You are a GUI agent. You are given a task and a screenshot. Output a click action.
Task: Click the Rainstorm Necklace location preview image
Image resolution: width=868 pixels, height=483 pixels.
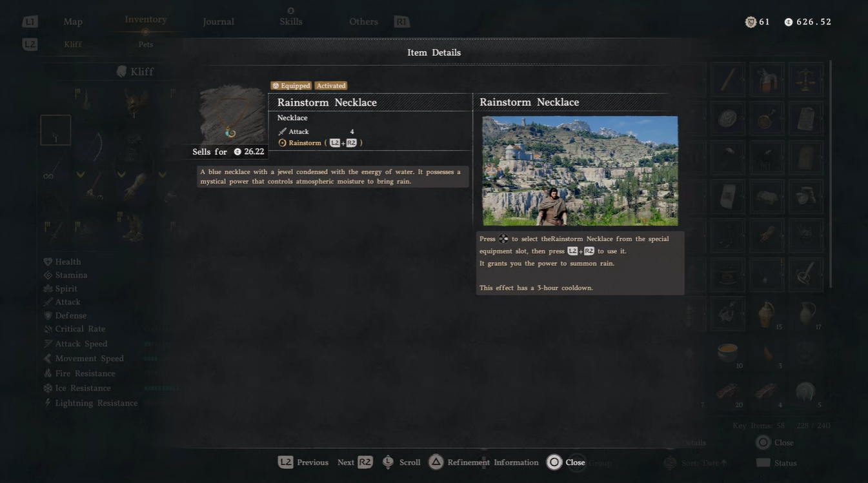tap(580, 171)
